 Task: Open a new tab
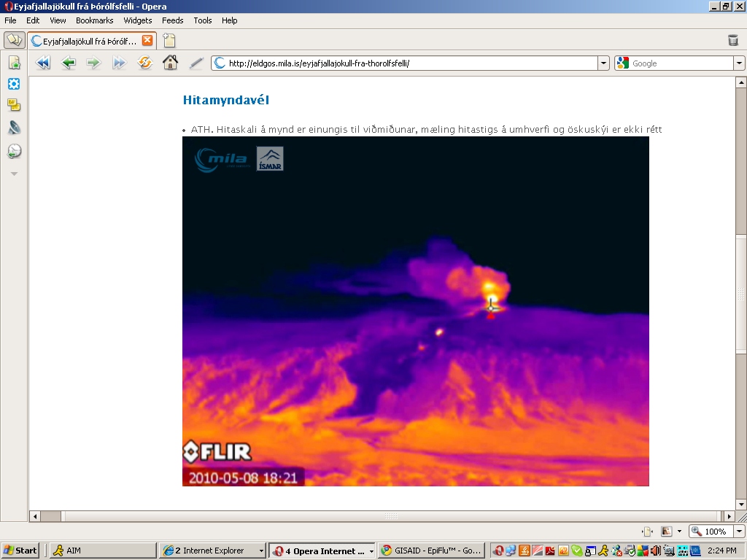pyautogui.click(x=169, y=41)
